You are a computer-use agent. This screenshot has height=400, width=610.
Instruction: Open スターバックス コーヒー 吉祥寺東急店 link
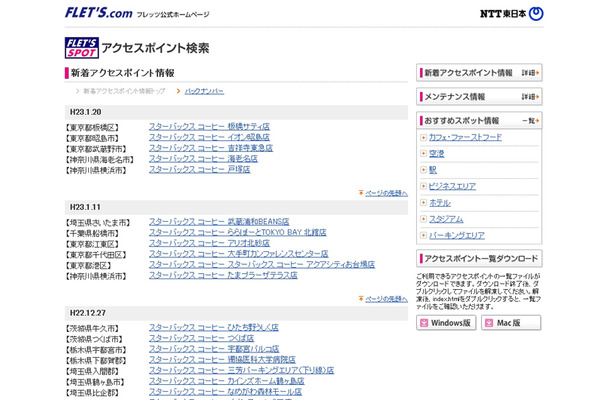(x=211, y=148)
